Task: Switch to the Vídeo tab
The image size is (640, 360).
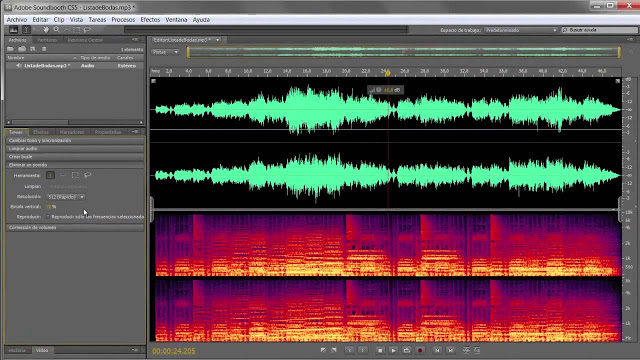Action: click(42, 350)
